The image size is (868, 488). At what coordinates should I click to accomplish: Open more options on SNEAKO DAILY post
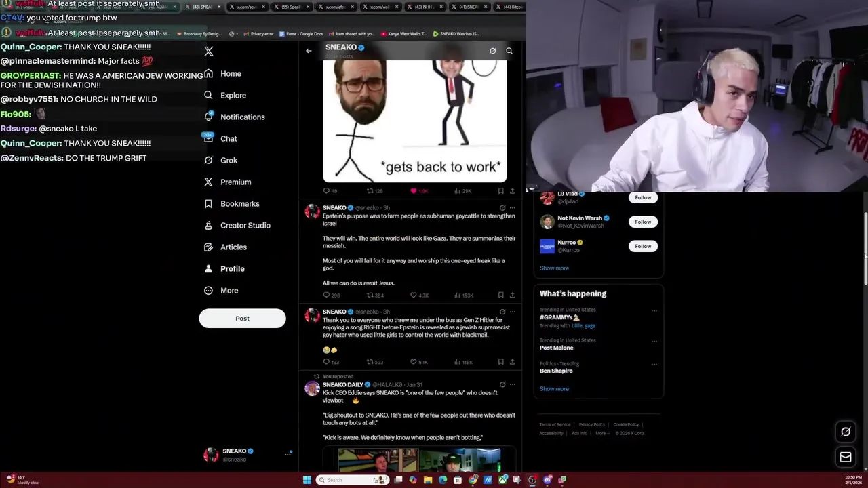pos(512,384)
